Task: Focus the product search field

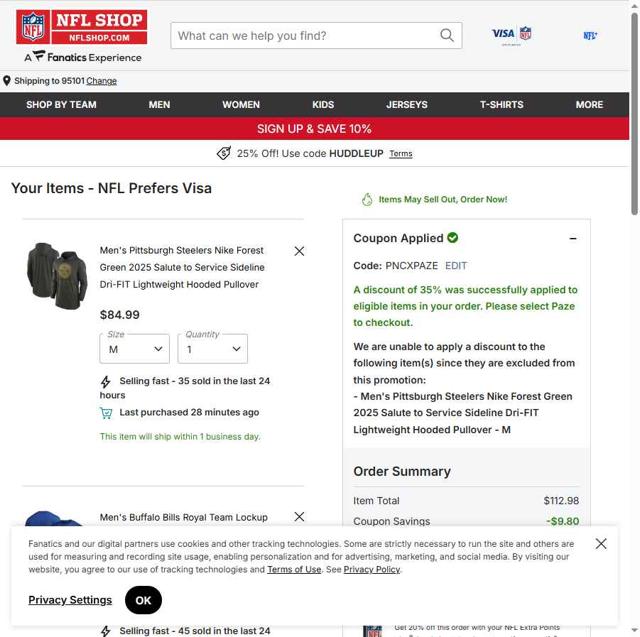Action: point(308,36)
